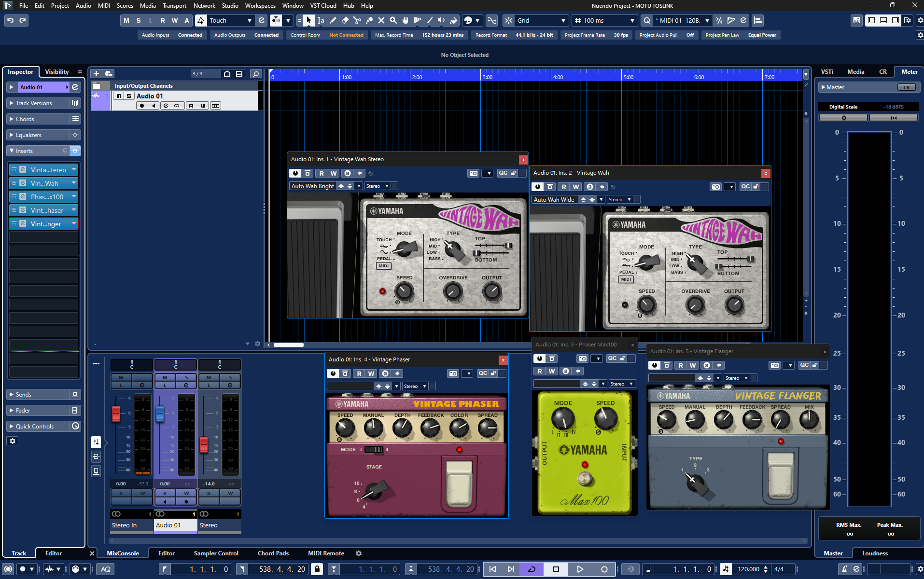Open the Auto Wah Bright preset dropdown
Image resolution: width=924 pixels, height=579 pixels.
pos(358,186)
